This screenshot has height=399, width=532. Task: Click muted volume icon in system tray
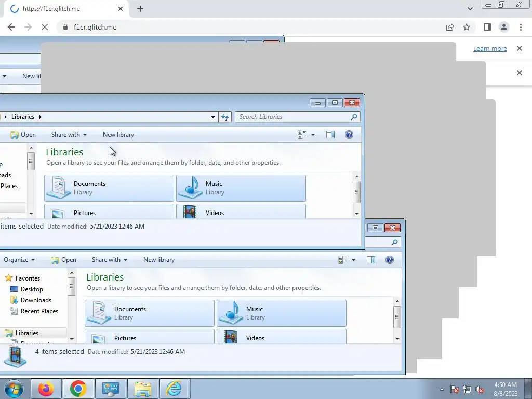pyautogui.click(x=480, y=390)
